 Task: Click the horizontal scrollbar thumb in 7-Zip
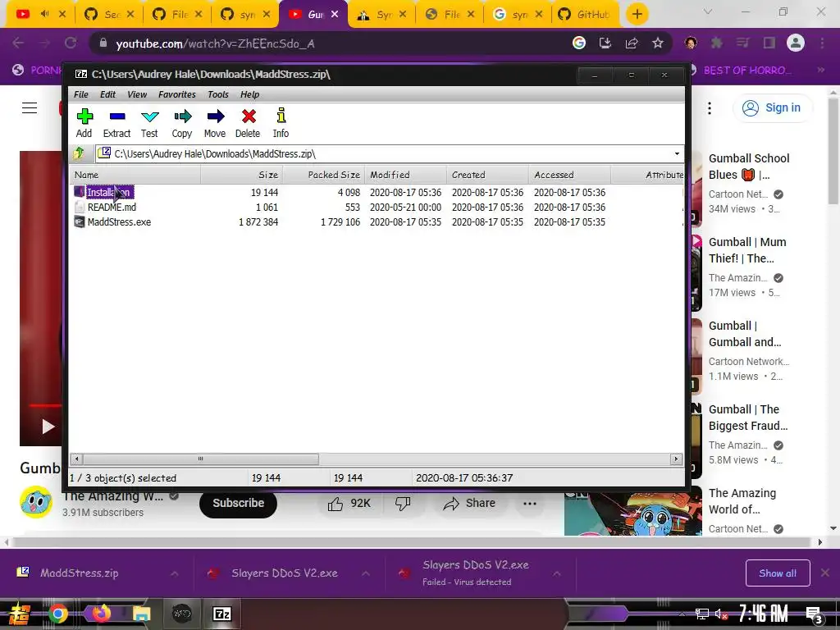[x=201, y=459]
